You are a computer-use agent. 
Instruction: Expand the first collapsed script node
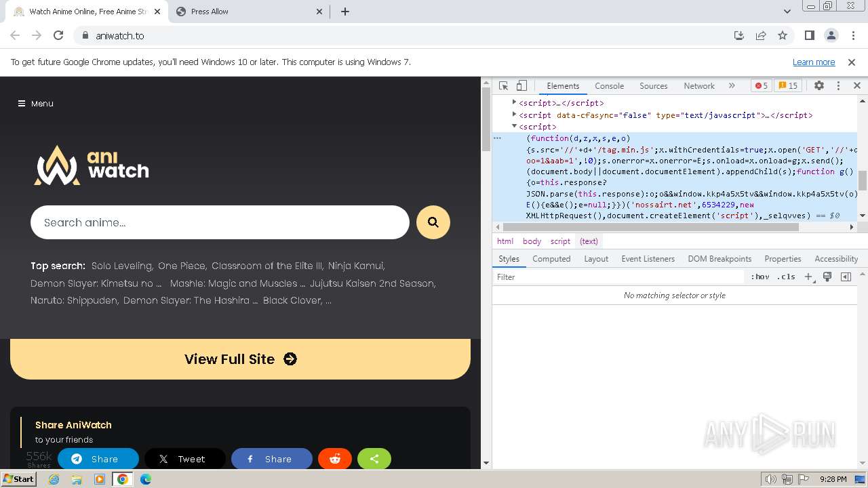pos(514,102)
